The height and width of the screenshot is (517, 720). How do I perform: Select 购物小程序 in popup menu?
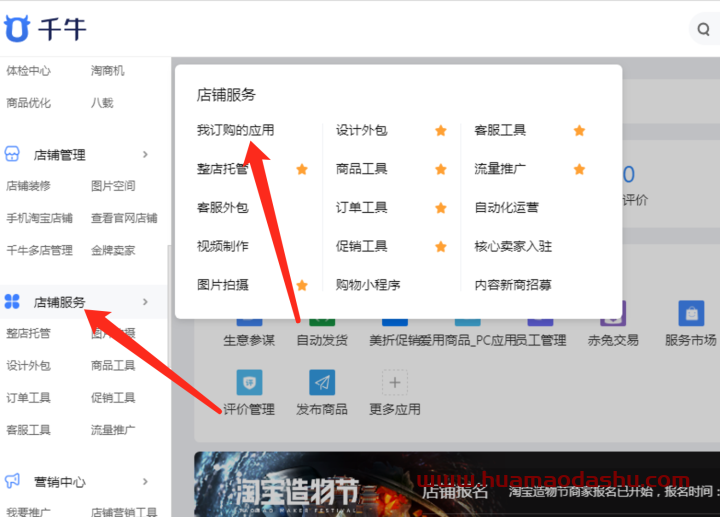368,285
